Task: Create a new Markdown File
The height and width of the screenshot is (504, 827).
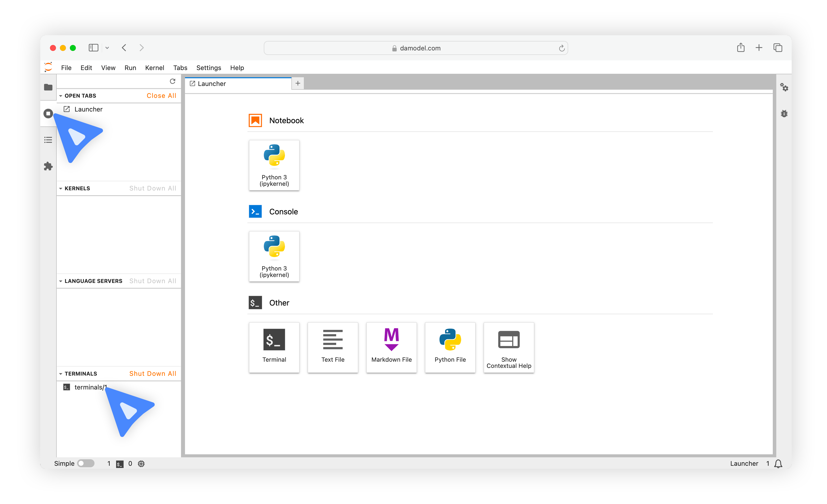Action: [x=392, y=348]
